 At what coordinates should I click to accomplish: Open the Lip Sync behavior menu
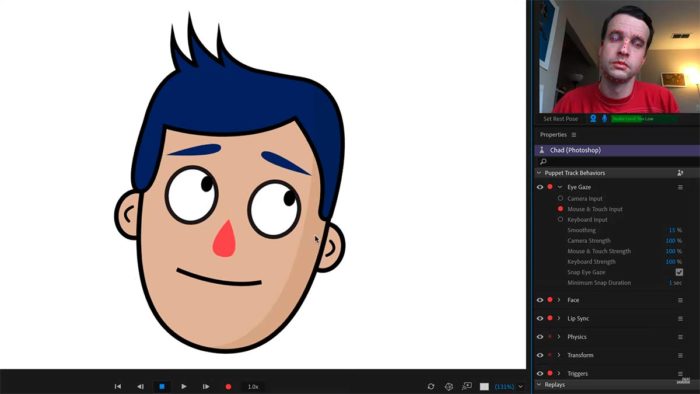click(x=680, y=319)
